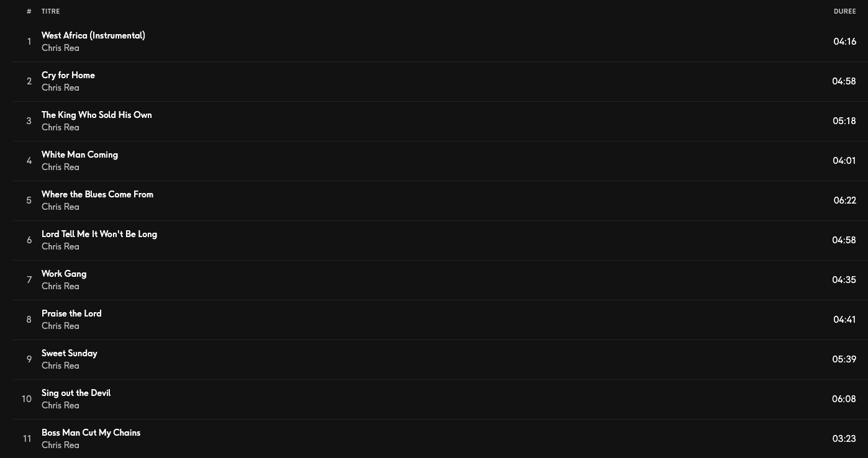Screen dimensions: 868x458
Task: Click the White Man Coming track title
Action: tap(79, 155)
